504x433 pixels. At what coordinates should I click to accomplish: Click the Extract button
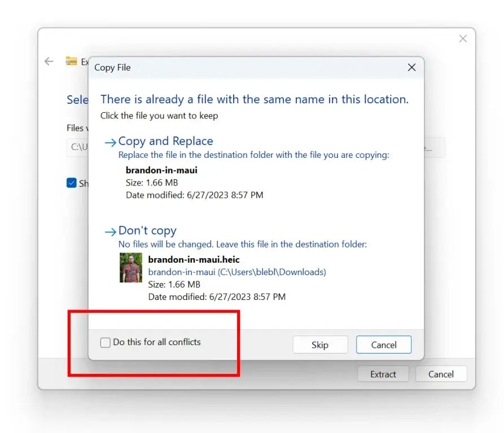[x=383, y=374]
